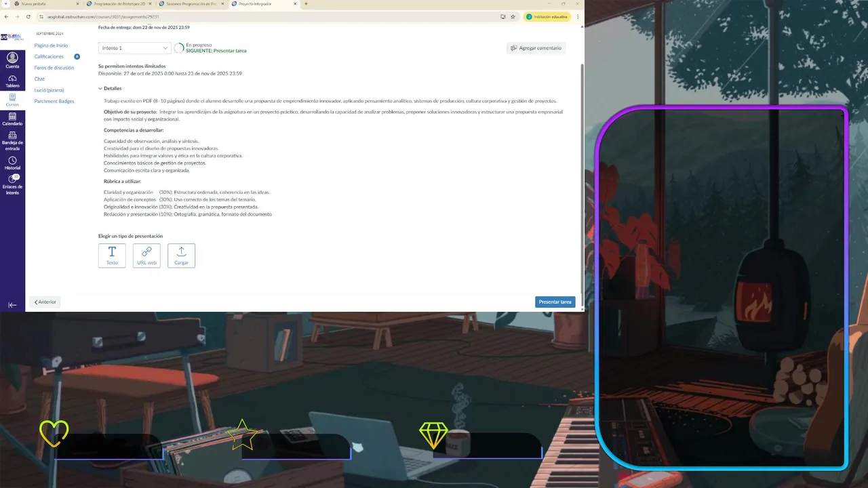Click 'Objetivo de su proyecto:' heading
Image resolution: width=868 pixels, height=488 pixels.
click(130, 112)
